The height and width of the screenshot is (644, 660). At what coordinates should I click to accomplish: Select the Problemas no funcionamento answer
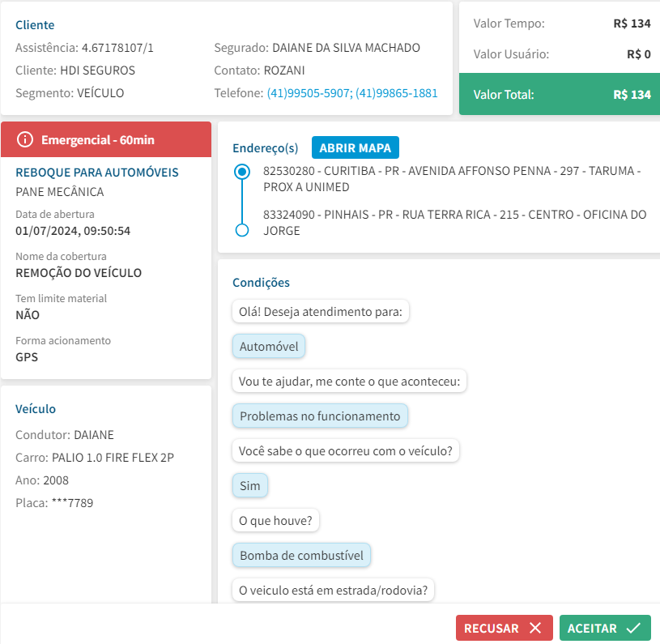[320, 416]
